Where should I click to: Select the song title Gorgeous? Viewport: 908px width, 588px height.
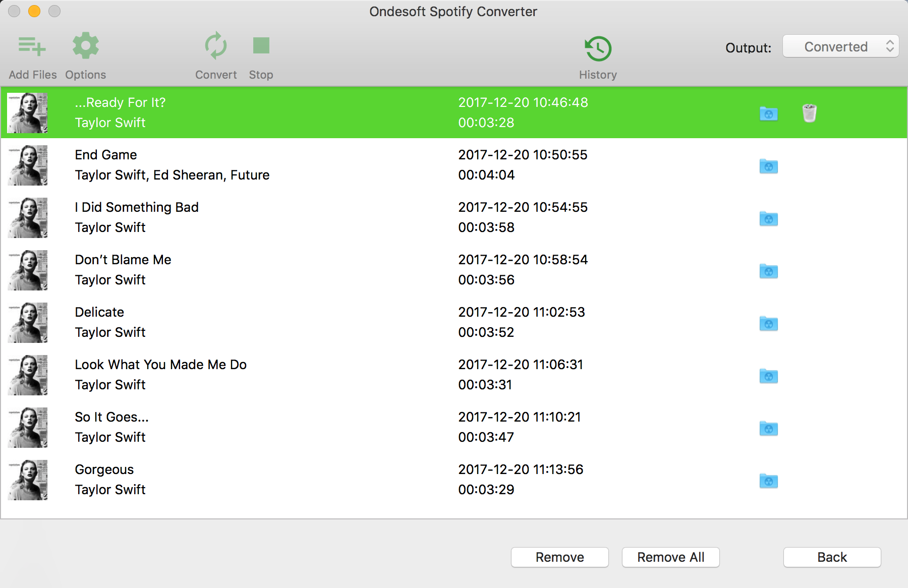104,469
